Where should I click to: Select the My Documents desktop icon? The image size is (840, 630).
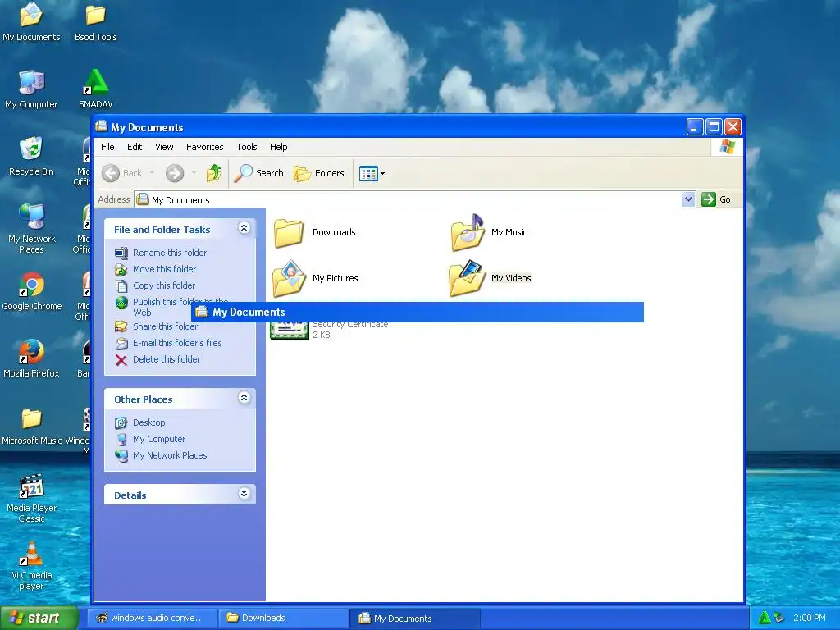pos(31,22)
